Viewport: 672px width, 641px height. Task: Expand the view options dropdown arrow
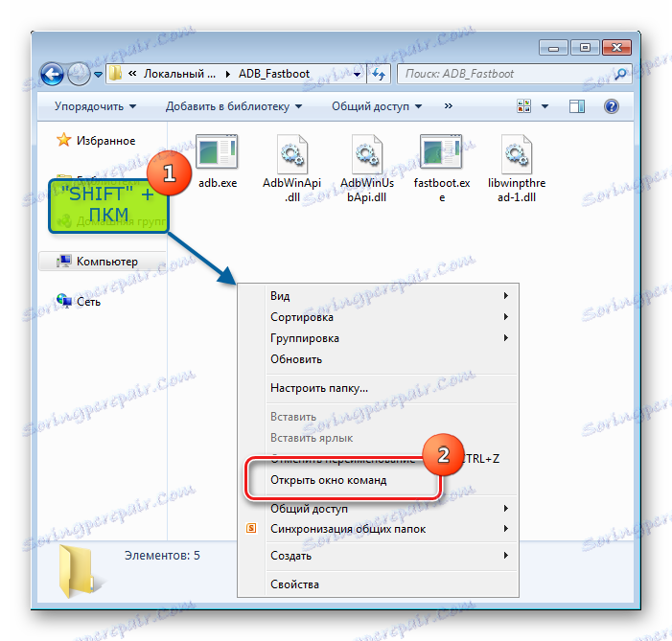(x=545, y=106)
